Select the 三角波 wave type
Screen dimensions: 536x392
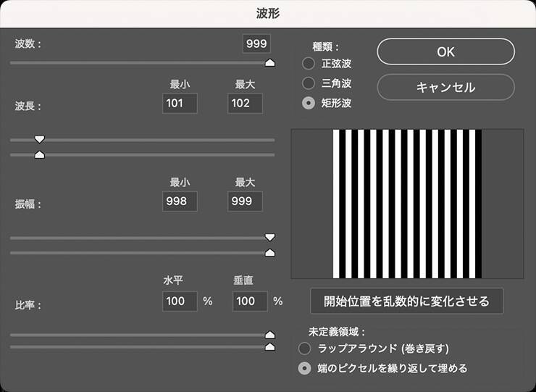click(309, 83)
